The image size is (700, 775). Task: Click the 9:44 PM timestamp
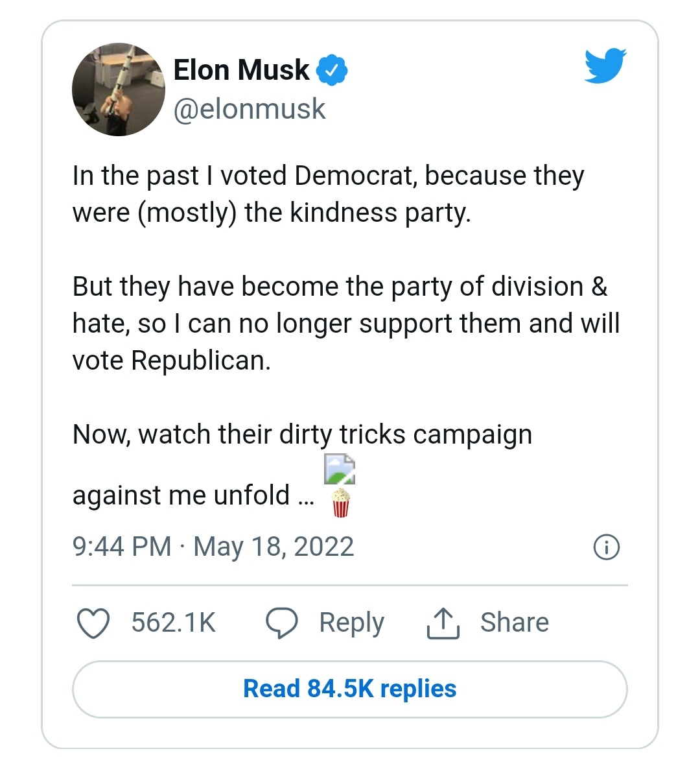point(122,547)
